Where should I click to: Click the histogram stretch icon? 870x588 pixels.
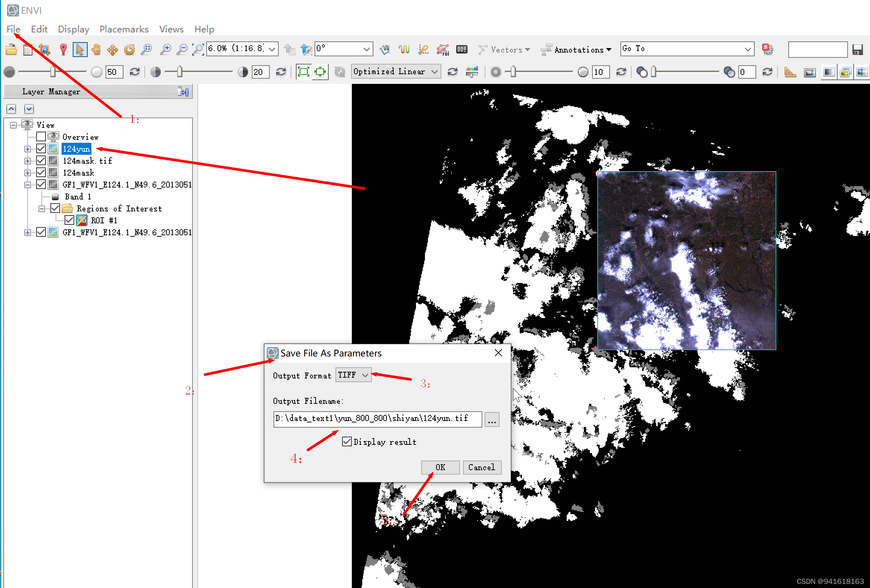click(x=472, y=72)
